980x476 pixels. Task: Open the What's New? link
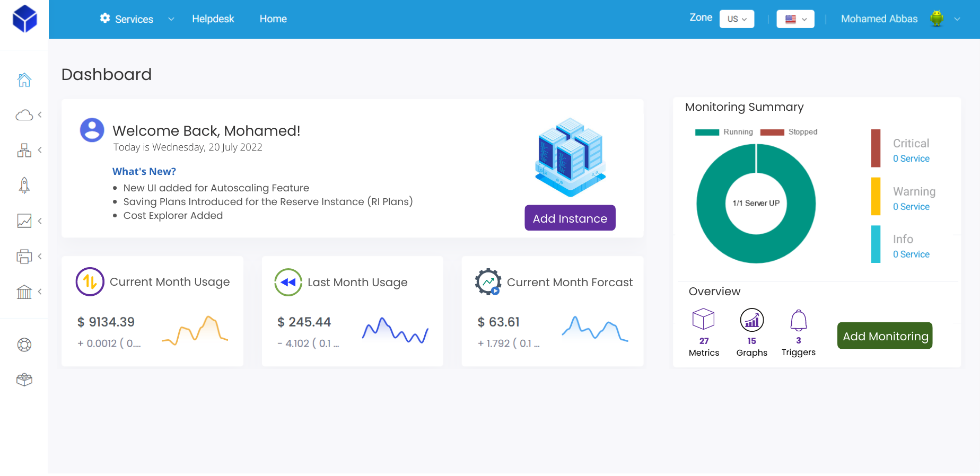(144, 171)
